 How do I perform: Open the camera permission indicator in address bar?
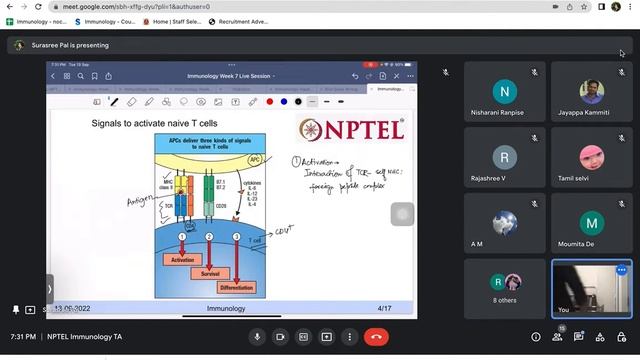(555, 7)
